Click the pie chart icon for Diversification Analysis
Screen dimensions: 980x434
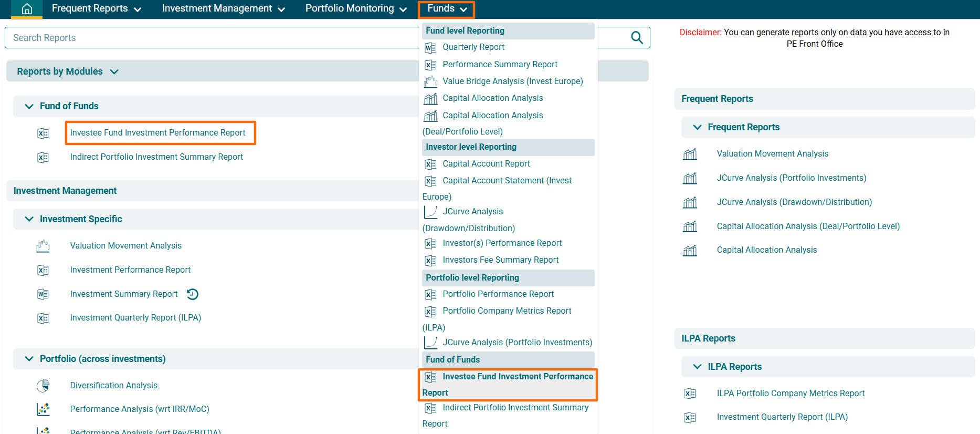click(43, 386)
